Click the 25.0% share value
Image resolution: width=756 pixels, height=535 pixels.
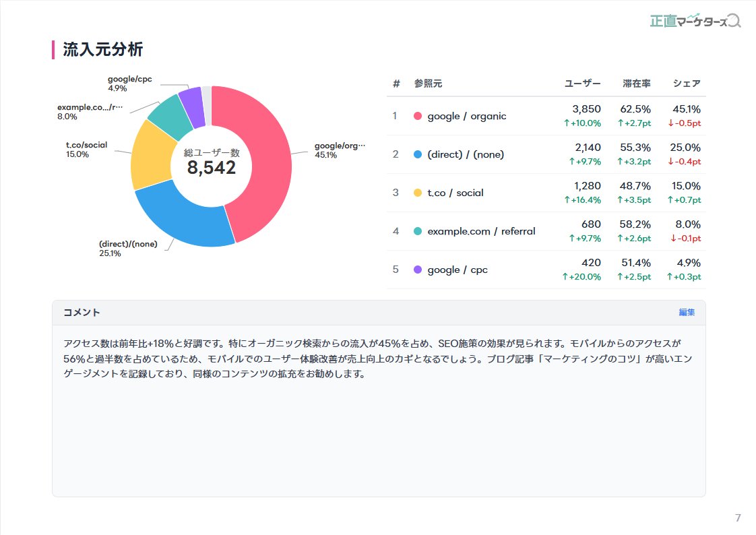(x=685, y=148)
